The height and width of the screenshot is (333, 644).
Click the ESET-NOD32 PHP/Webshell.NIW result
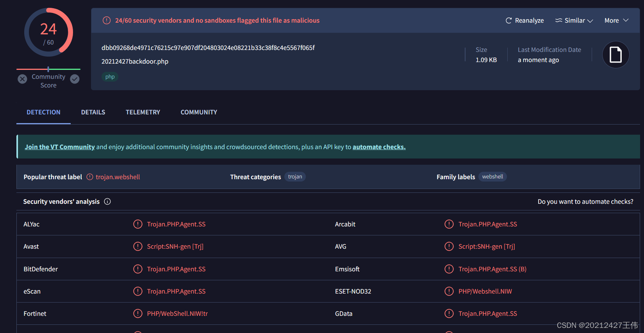tap(485, 291)
